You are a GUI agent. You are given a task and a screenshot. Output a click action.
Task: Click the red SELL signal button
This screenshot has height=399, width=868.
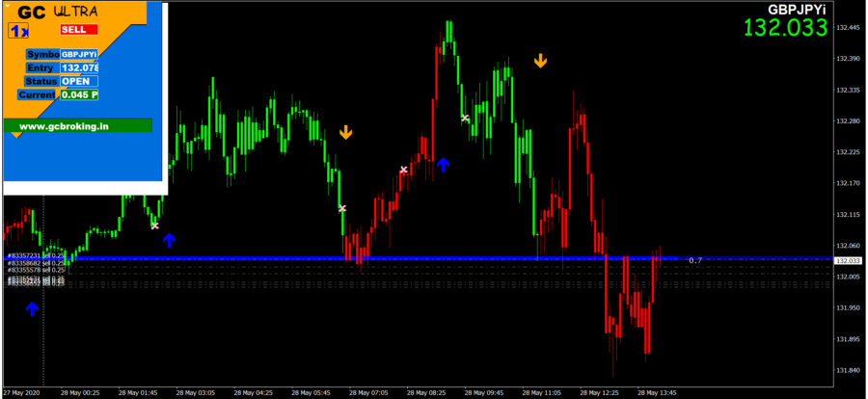(x=79, y=30)
